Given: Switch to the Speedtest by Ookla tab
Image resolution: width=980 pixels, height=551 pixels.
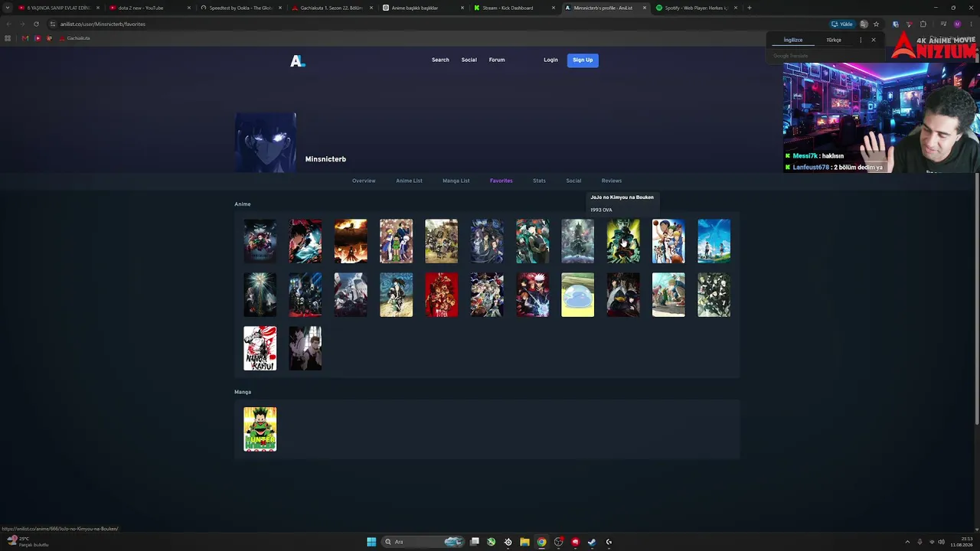Looking at the screenshot, I should click(x=240, y=8).
